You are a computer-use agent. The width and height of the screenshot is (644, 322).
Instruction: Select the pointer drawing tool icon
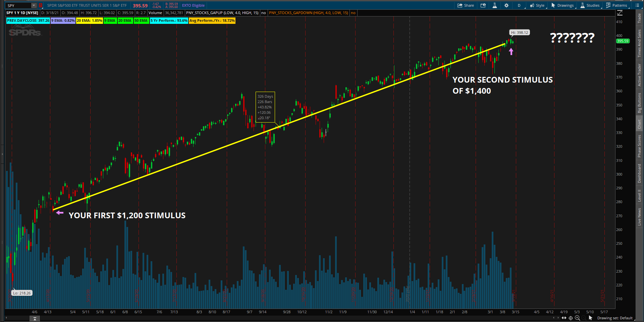591,318
